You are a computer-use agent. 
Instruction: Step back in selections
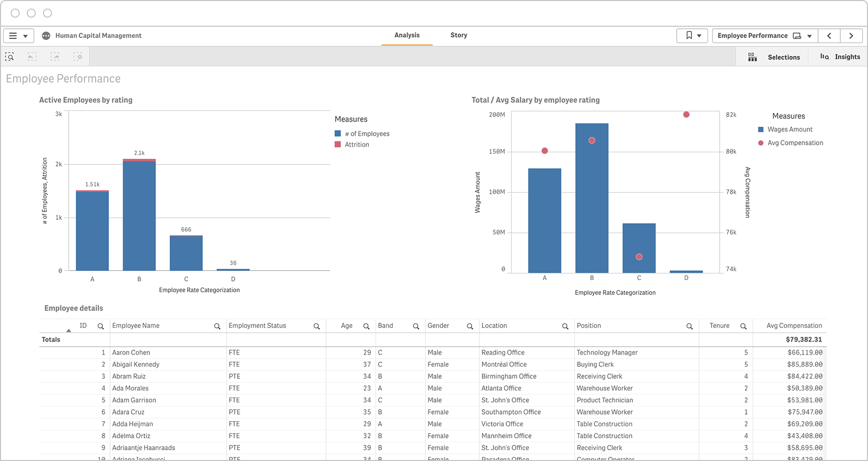[32, 57]
